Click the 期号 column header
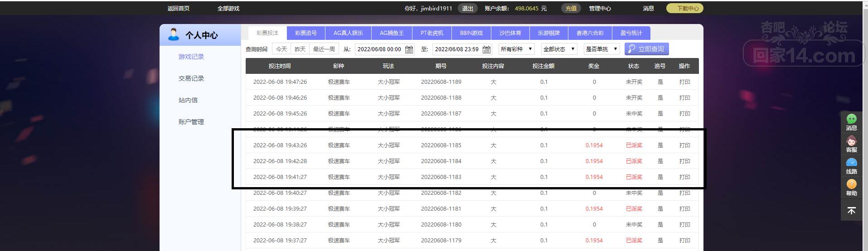The image size is (868, 251). point(441,66)
